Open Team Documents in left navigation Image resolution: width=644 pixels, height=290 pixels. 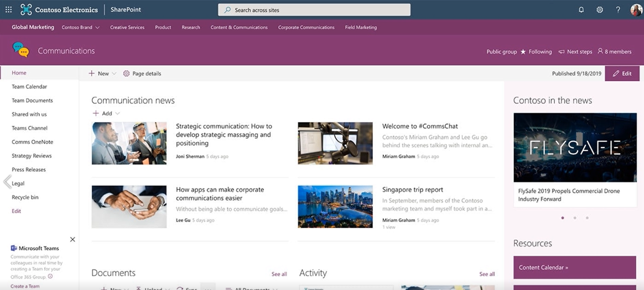tap(32, 101)
